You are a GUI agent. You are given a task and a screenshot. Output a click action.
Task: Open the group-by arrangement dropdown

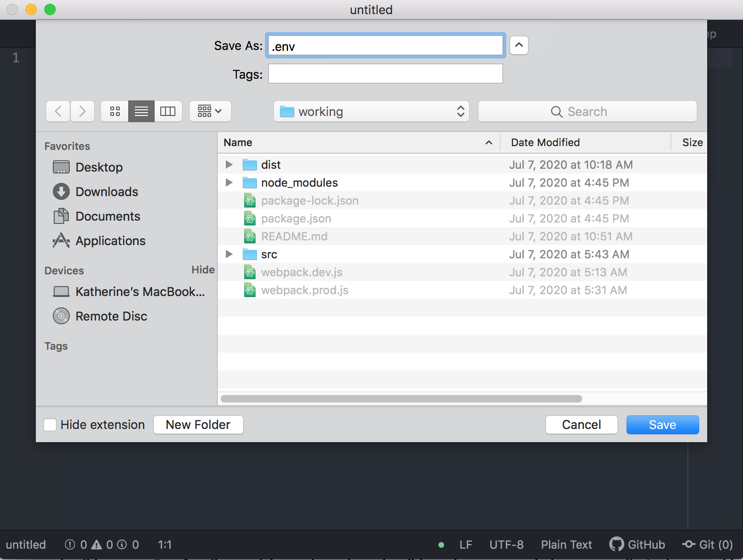tap(210, 111)
